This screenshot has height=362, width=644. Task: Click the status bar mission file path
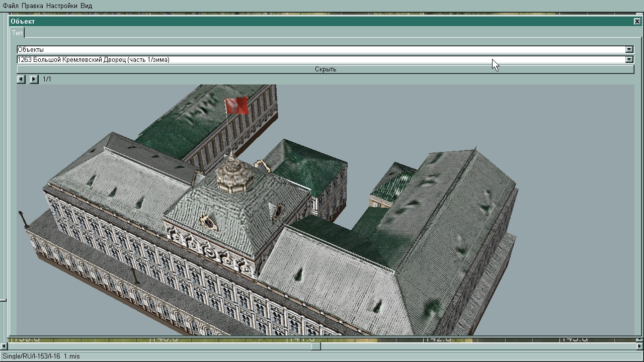pos(41,356)
